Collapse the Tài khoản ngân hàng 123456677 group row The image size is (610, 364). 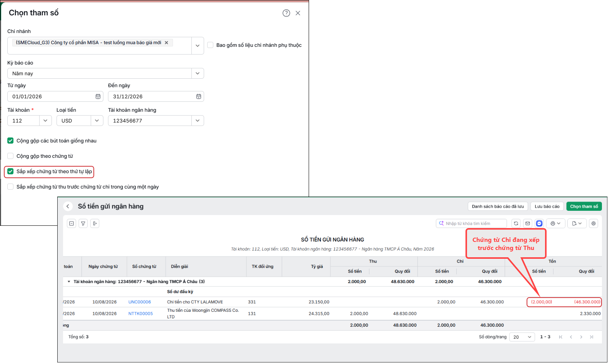coord(69,281)
